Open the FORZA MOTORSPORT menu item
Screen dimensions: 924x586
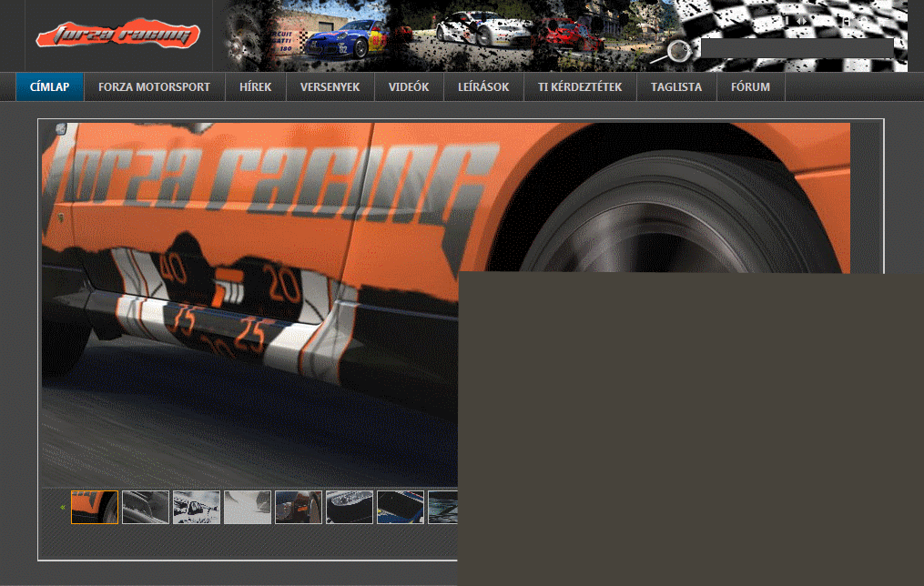155,87
